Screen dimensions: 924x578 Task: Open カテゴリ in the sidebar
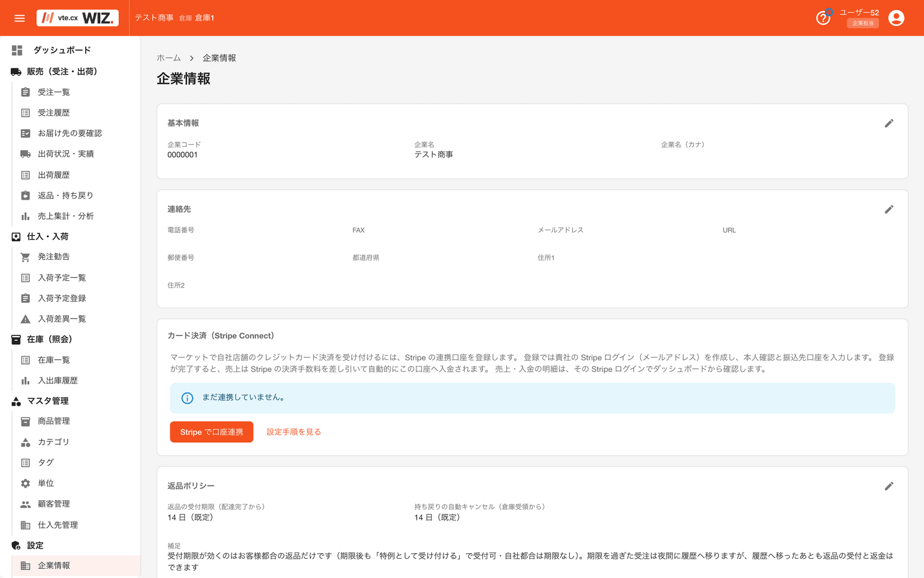(x=75, y=442)
